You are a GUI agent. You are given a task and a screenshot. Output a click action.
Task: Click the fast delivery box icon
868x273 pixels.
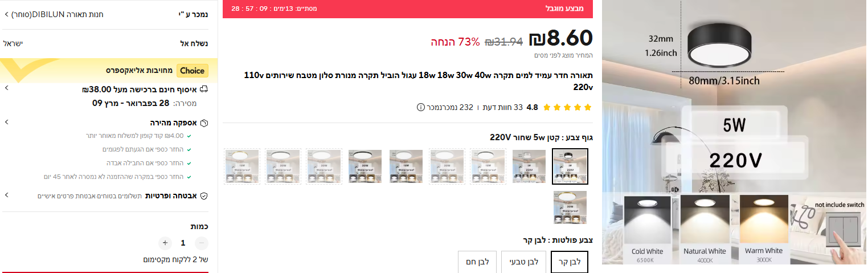pyautogui.click(x=204, y=123)
